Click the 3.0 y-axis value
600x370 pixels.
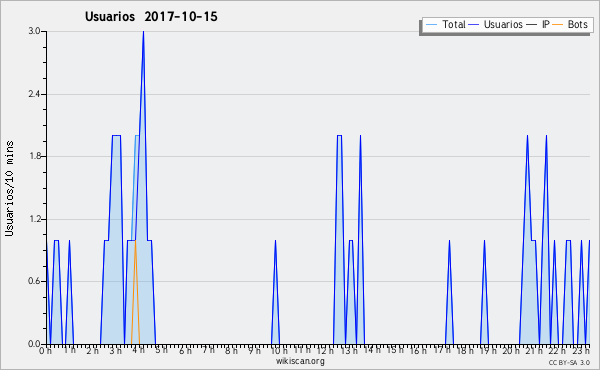[x=34, y=31]
